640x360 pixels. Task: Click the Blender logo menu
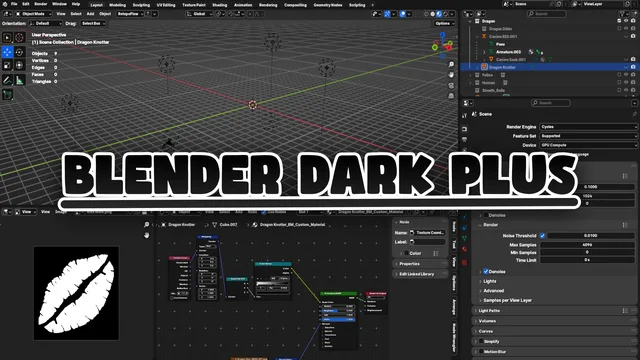(5, 4)
